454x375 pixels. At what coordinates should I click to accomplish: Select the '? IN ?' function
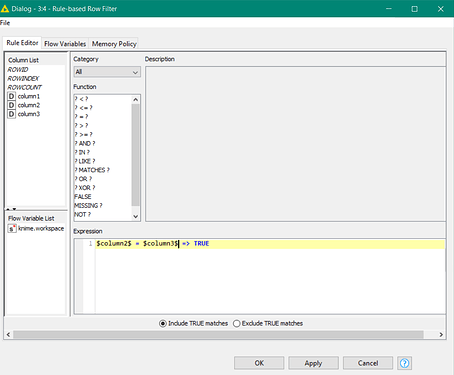tap(82, 152)
